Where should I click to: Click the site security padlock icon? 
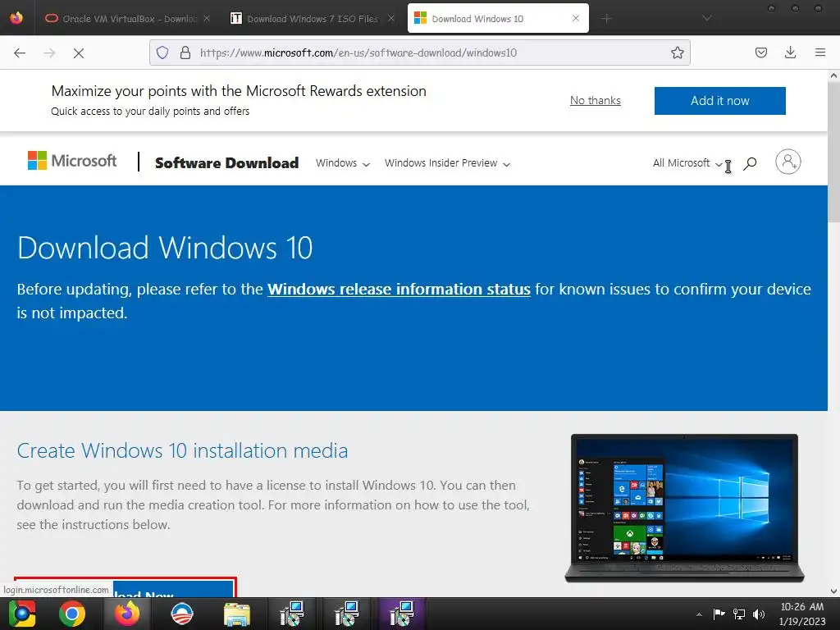185,52
